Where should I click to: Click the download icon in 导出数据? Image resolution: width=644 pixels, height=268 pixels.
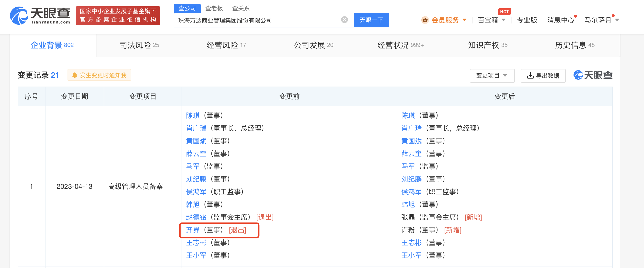(530, 76)
